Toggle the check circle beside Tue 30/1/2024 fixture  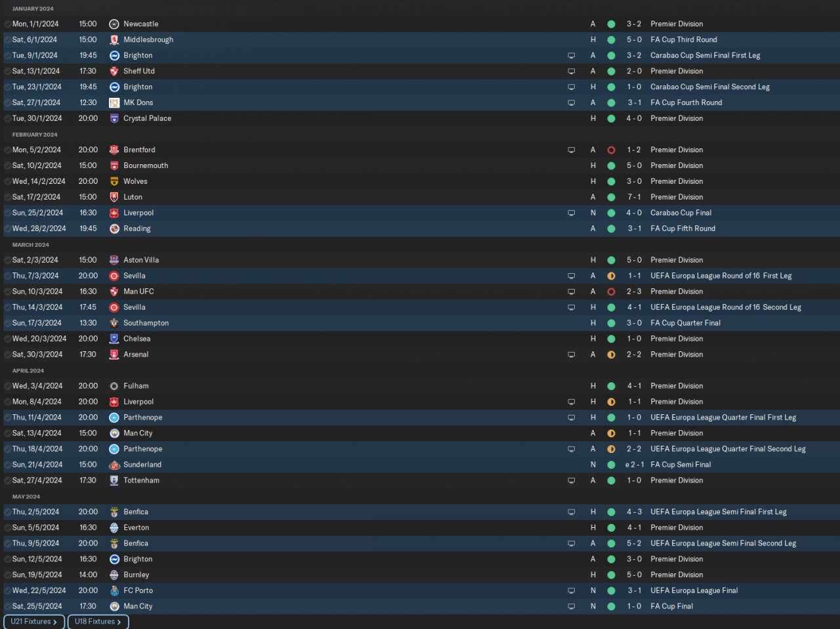coord(7,119)
